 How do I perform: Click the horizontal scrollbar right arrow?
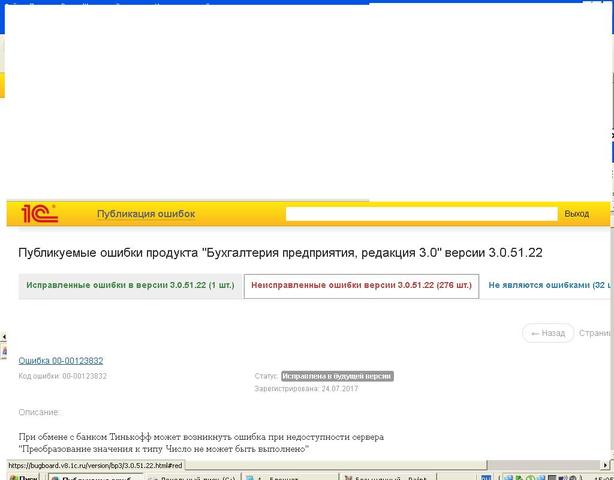click(x=606, y=465)
